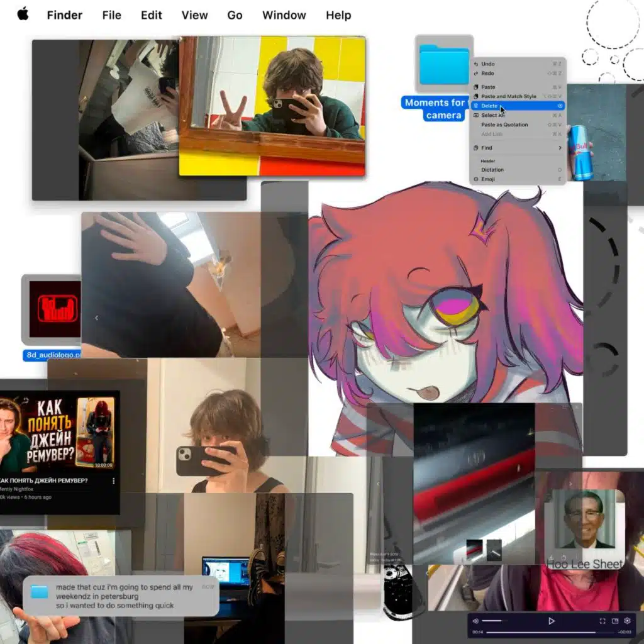Open video player settings gear
Screen dimensions: 644x644
coord(627,621)
